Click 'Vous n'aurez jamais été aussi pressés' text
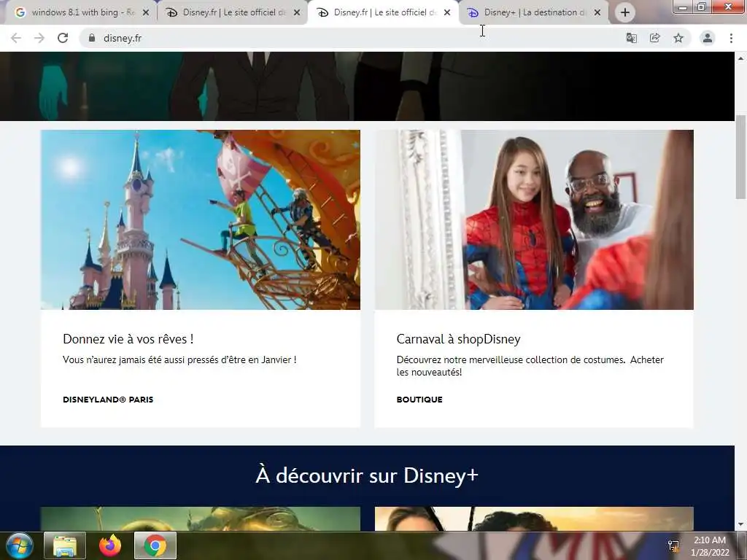This screenshot has height=560, width=747. point(179,360)
